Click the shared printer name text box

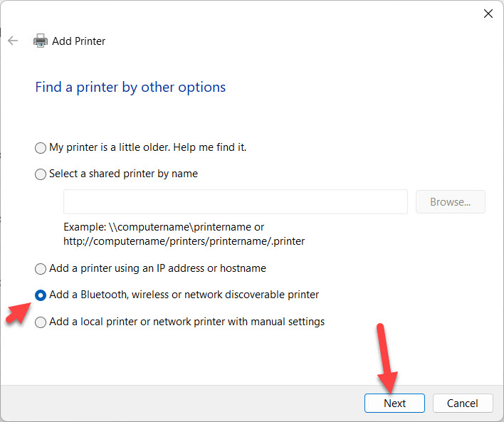[x=235, y=202]
